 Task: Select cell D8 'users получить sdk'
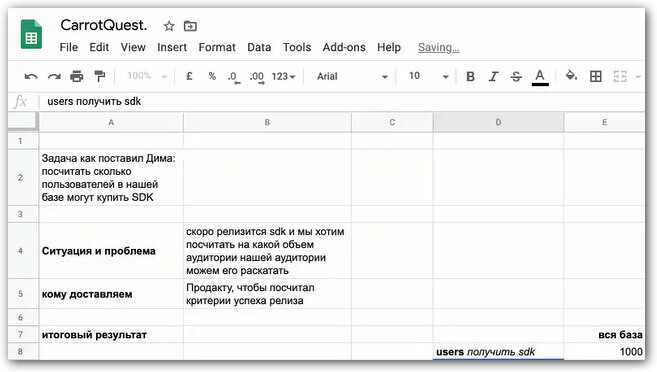(x=498, y=351)
